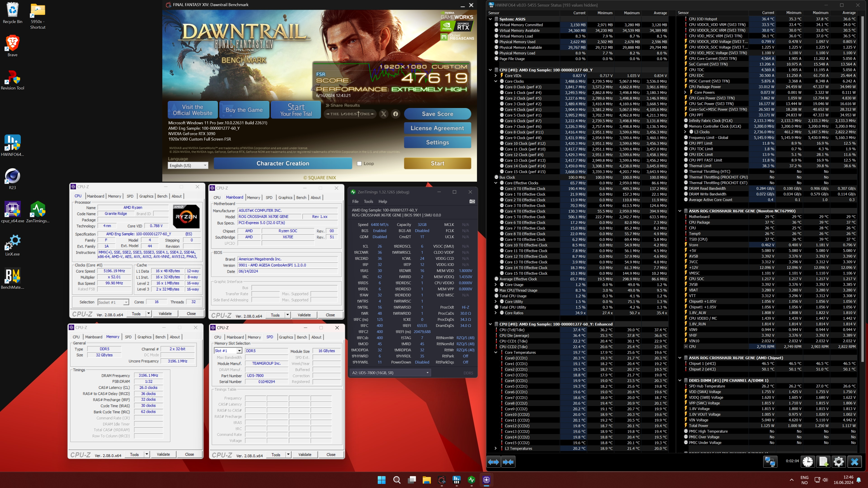Open the 5950x Shortcut folder icon
Screen dimensions: 868x488
(x=38, y=16)
